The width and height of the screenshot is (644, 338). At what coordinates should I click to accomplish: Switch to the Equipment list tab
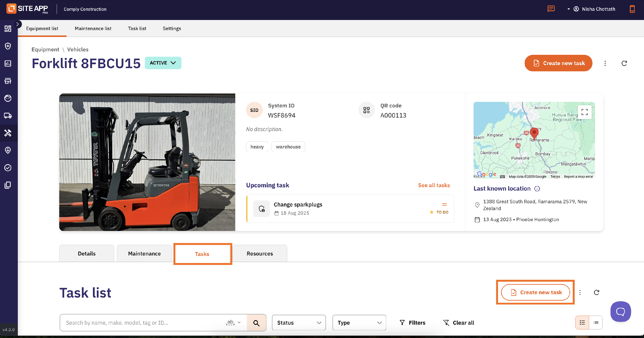[x=42, y=29]
